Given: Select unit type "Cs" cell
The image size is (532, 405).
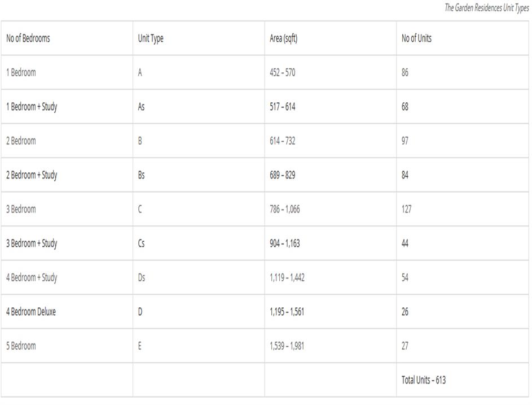Looking at the screenshot, I should 142,243.
